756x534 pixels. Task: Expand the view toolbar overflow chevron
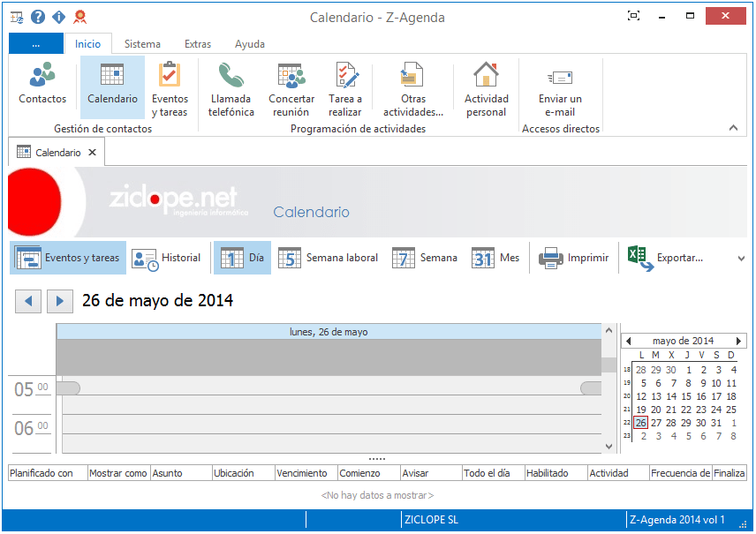click(x=741, y=259)
